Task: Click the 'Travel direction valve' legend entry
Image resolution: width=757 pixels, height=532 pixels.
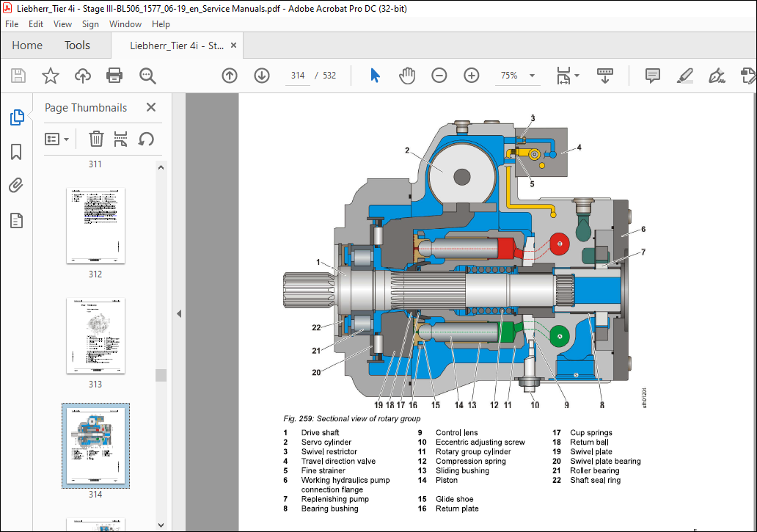Action: [x=338, y=461]
